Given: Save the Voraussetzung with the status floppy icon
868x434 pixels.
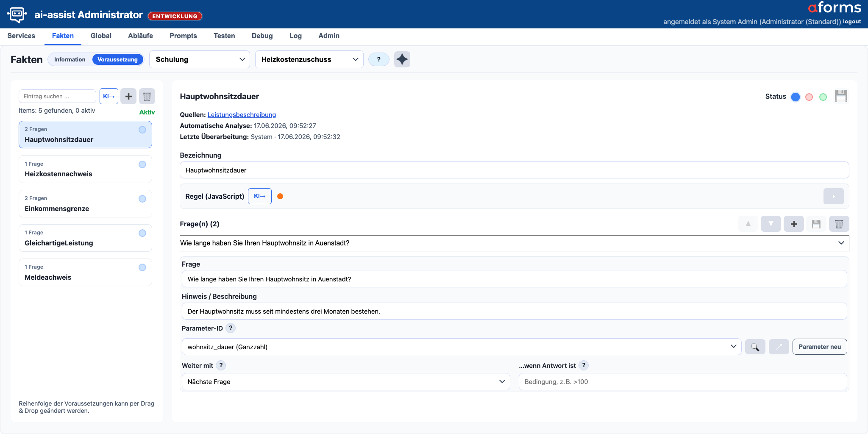Looking at the screenshot, I should [841, 96].
